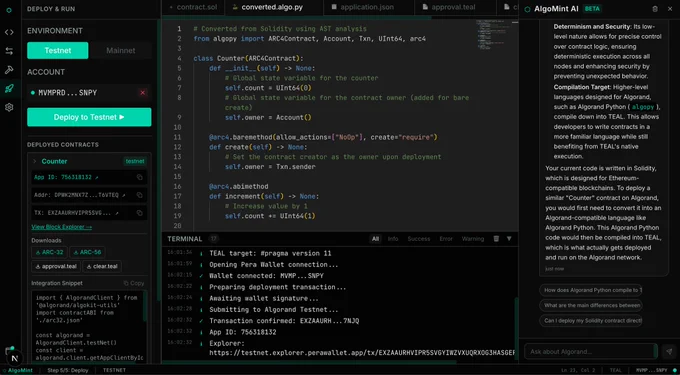Viewport: 680px width, 375px height.
Task: Click the round N badge icon
Action: click(x=15, y=358)
